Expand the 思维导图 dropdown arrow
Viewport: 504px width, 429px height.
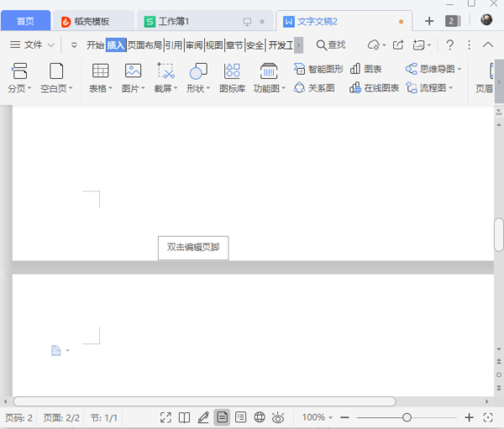(459, 69)
